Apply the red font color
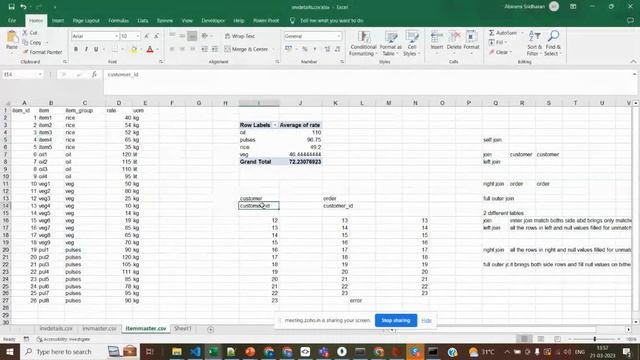This screenshot has height=360, width=640. pos(150,50)
